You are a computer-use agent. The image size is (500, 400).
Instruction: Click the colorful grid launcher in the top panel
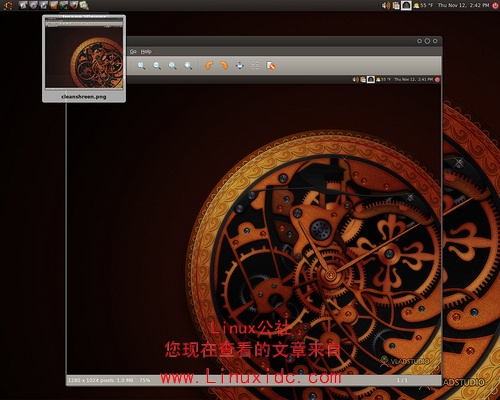coord(63,5)
